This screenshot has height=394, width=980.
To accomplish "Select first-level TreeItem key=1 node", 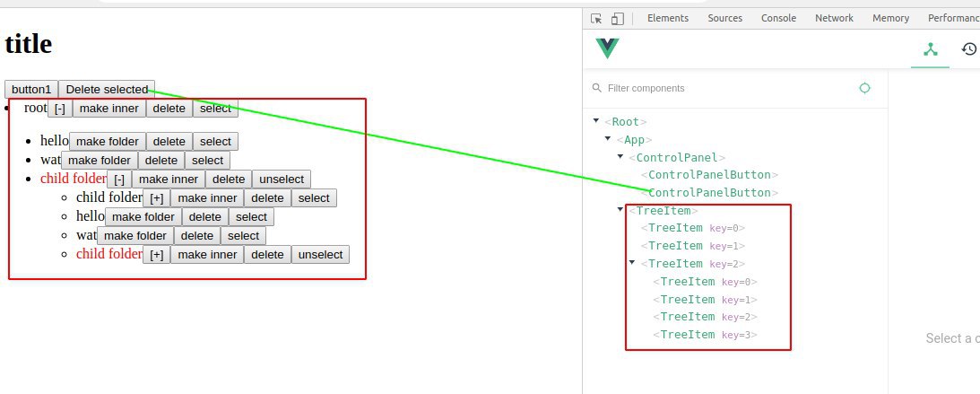I will 693,246.
